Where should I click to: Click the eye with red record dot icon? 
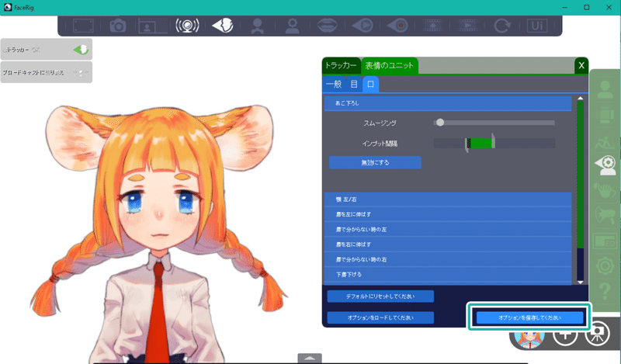[397, 26]
